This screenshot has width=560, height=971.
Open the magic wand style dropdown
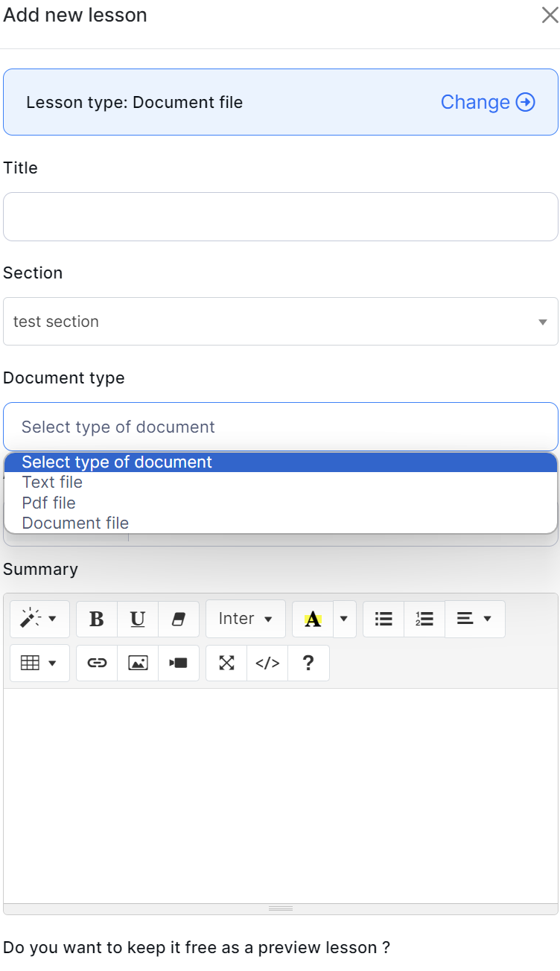click(39, 619)
